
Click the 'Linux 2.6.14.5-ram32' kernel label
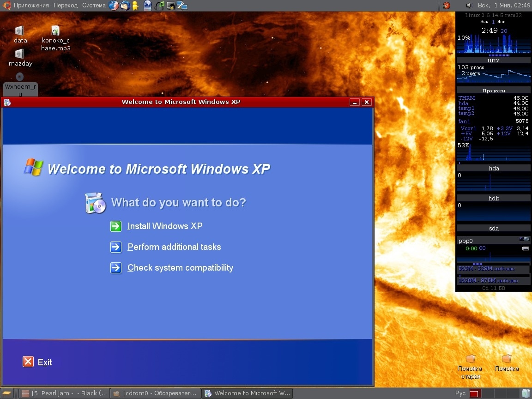point(493,15)
